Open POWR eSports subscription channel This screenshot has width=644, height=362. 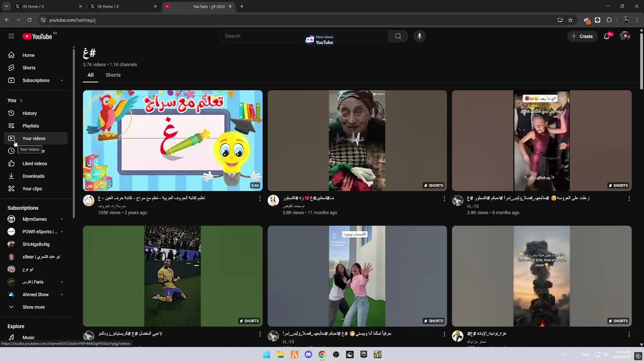[x=35, y=232]
